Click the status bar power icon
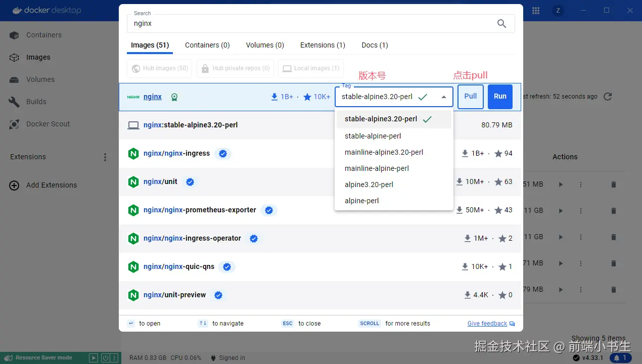This screenshot has height=364, width=642. [x=105, y=358]
